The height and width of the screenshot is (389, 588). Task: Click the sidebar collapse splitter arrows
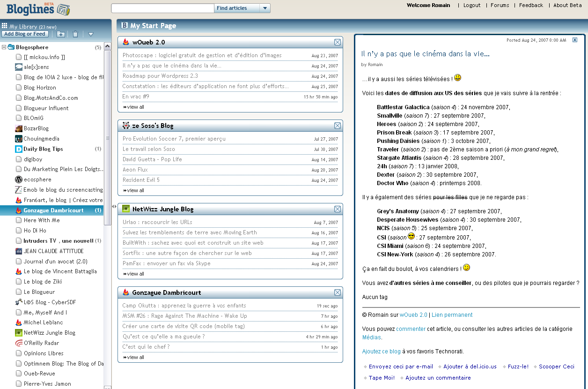[x=114, y=206]
